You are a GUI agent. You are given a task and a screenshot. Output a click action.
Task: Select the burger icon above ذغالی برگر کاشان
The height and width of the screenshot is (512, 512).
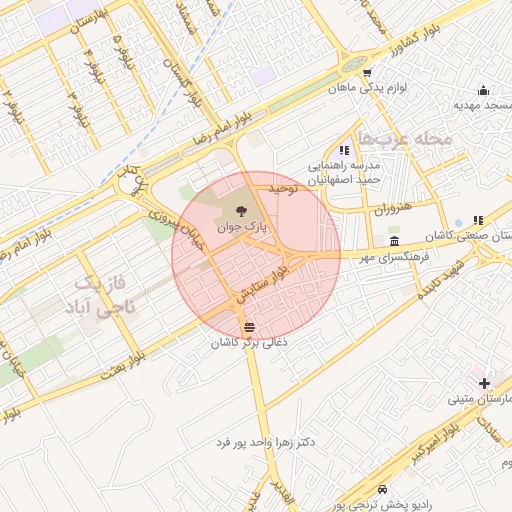coord(249,327)
